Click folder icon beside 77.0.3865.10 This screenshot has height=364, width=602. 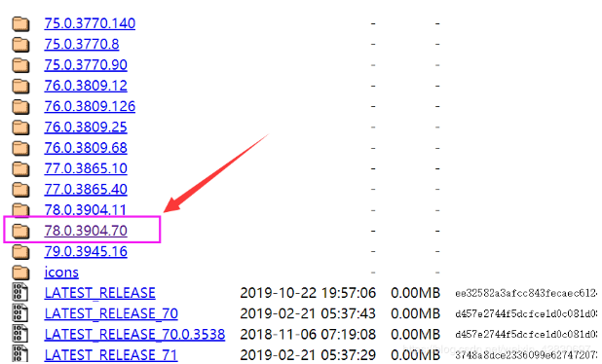tap(20, 168)
